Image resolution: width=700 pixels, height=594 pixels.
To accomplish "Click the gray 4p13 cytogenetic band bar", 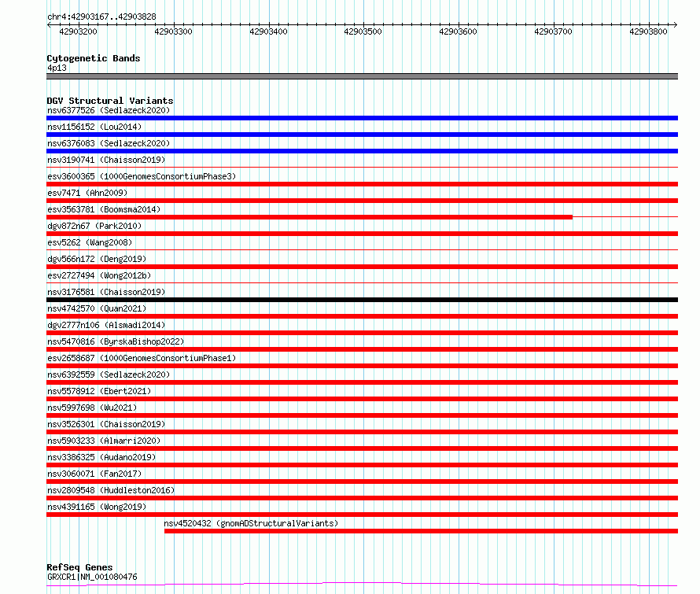I will click(362, 76).
